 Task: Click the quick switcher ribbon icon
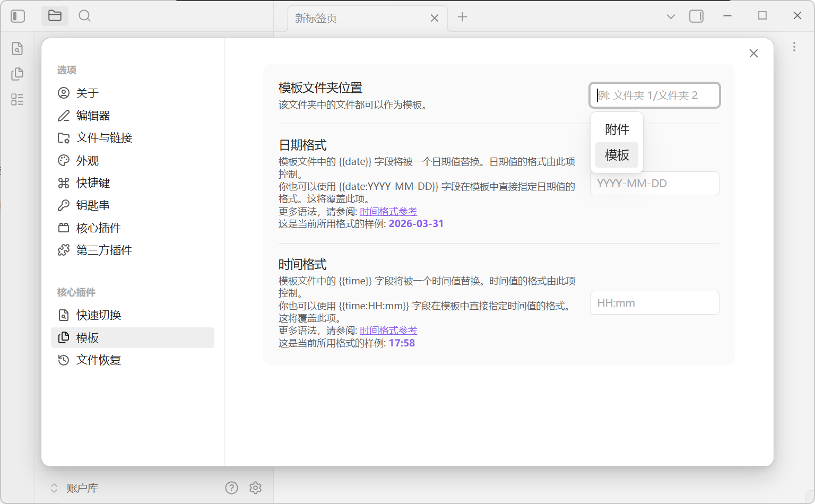pos(18,49)
